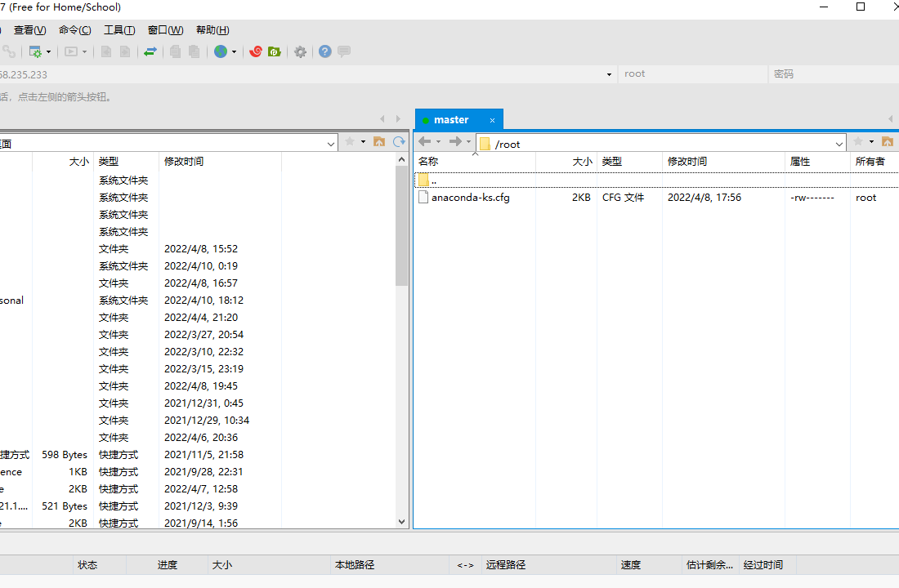Open remote forward history dropdown arrow

pos(468,141)
